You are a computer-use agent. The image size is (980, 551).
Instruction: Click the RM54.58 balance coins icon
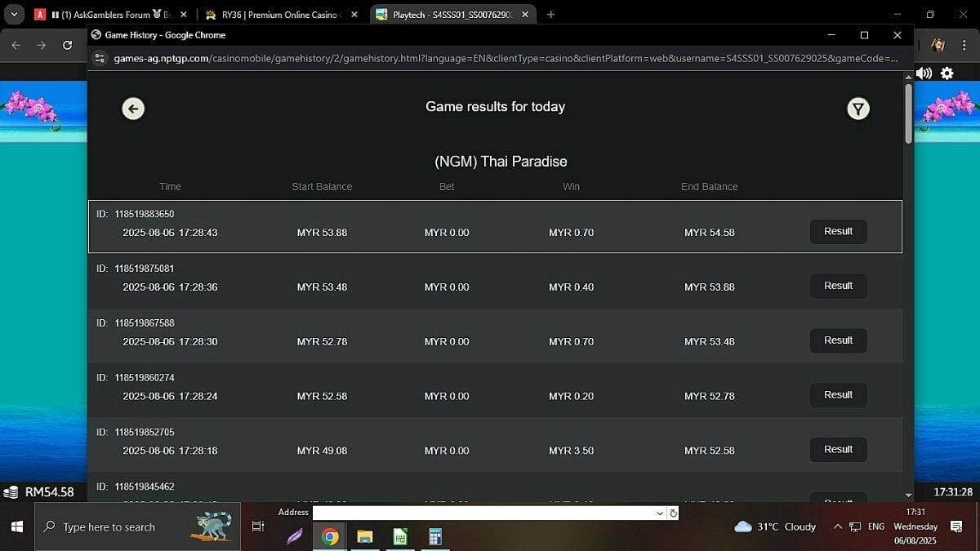click(x=11, y=492)
